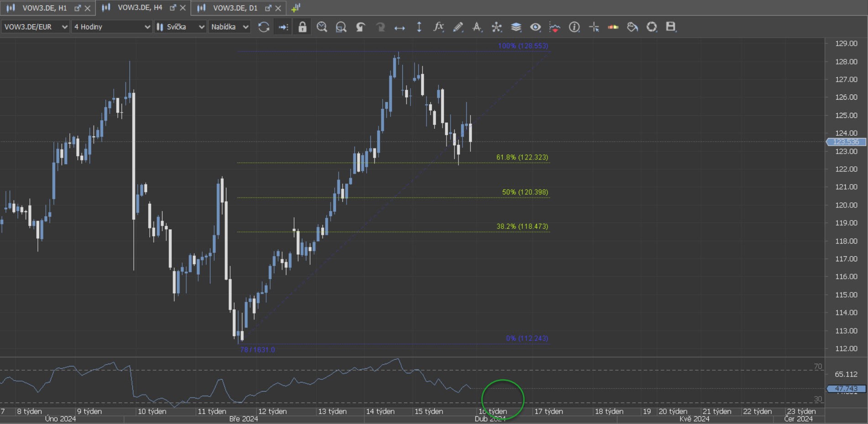Switch to the VOW3.DE, H1 tab
Image resolution: width=868 pixels, height=424 pixels.
[44, 8]
